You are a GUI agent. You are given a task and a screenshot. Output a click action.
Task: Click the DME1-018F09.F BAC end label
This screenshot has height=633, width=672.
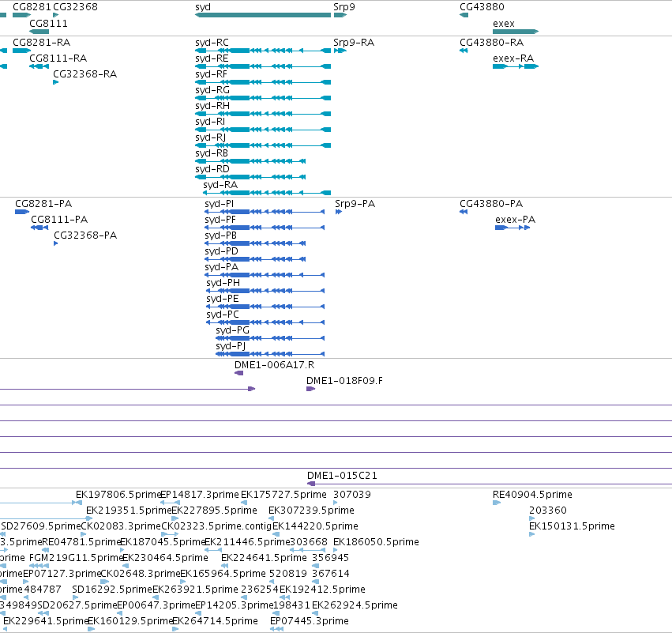click(x=344, y=381)
